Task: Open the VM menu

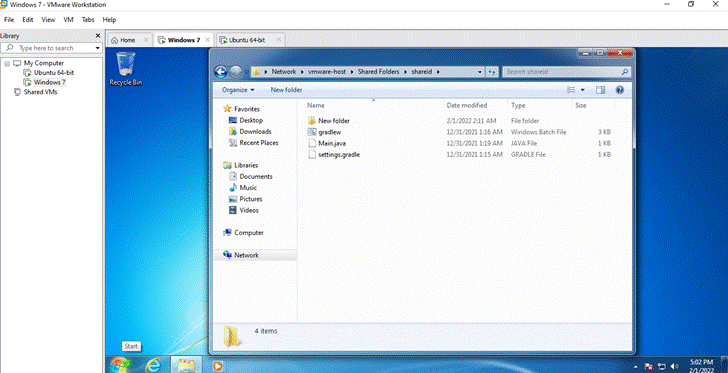Action: [x=68, y=20]
